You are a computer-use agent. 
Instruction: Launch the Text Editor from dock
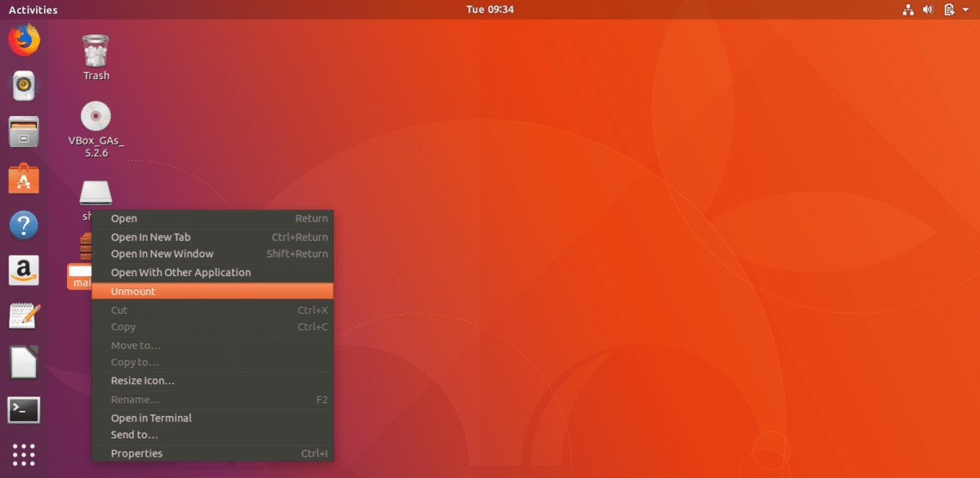tap(24, 316)
